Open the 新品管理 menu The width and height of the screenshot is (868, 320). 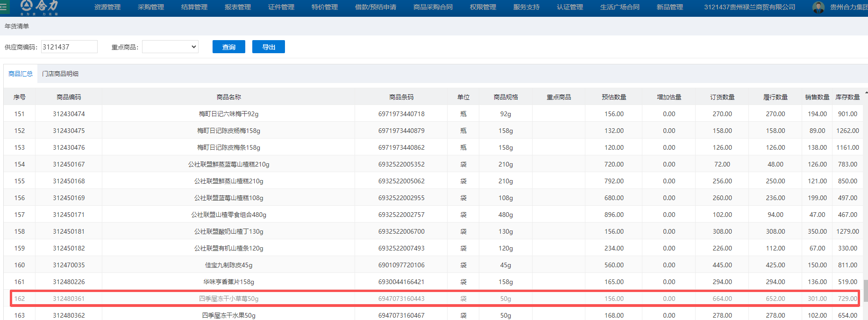(670, 7)
